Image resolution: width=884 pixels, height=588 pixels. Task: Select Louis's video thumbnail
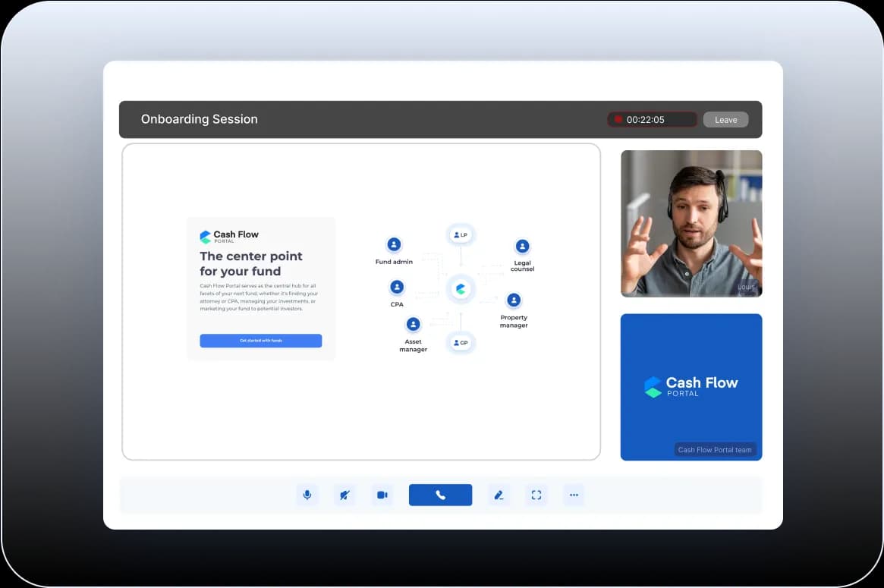coord(691,223)
